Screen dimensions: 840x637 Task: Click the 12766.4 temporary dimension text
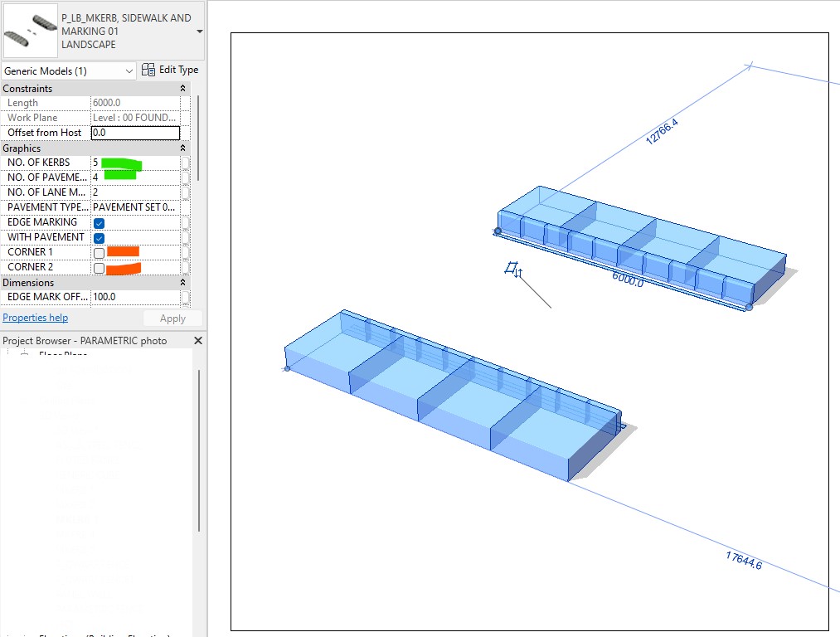tap(662, 132)
